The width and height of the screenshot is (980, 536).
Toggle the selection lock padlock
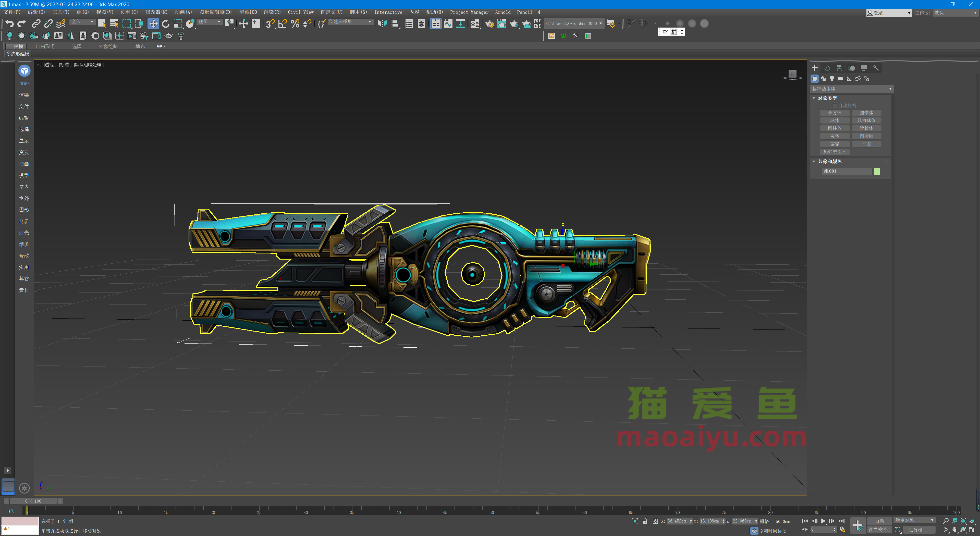pyautogui.click(x=645, y=521)
